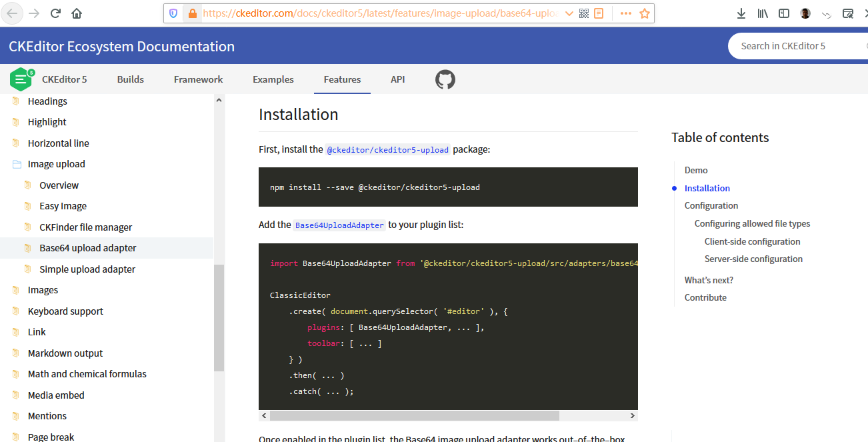Viewport: 868px width, 442px height.
Task: Open tracking protection shield icon in address bar
Action: pyautogui.click(x=173, y=13)
